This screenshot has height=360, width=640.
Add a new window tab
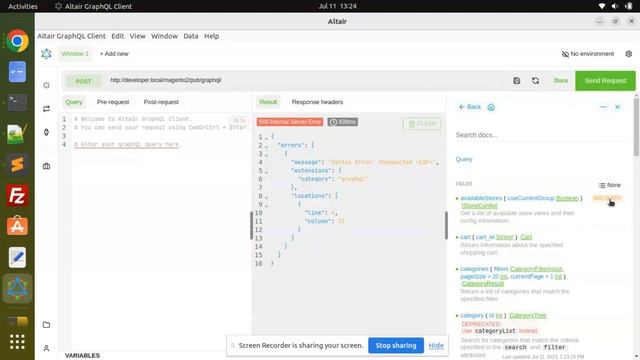coord(114,53)
